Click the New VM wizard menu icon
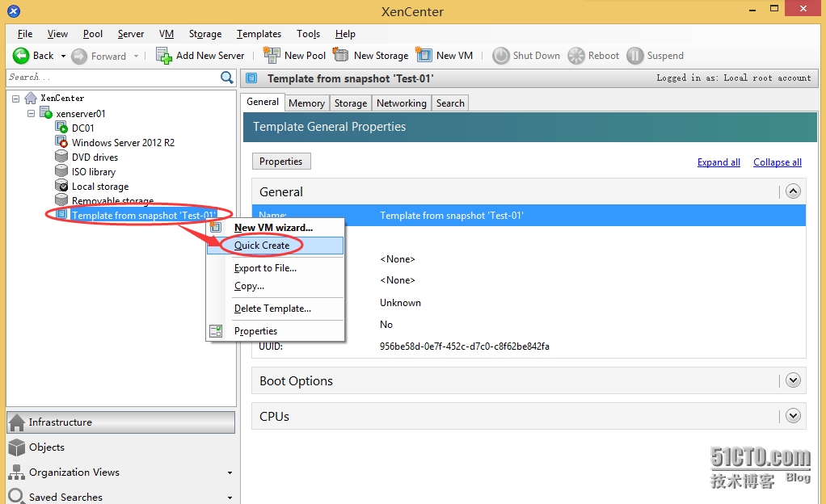The image size is (826, 504). (216, 227)
